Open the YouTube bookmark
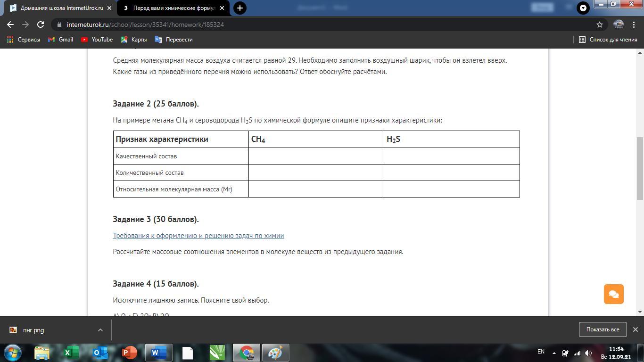Image resolution: width=644 pixels, height=362 pixels. [97, 40]
